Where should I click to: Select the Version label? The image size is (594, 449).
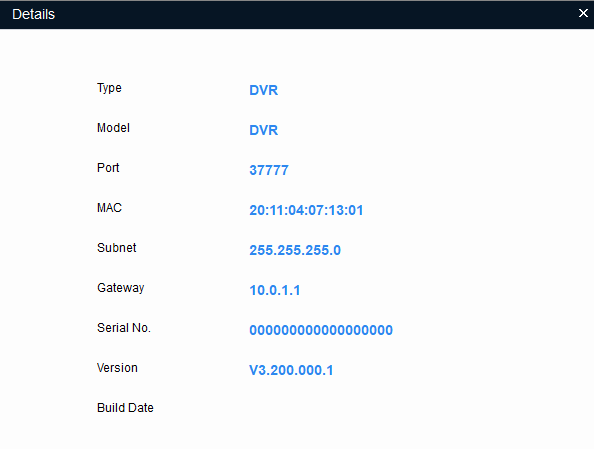117,368
